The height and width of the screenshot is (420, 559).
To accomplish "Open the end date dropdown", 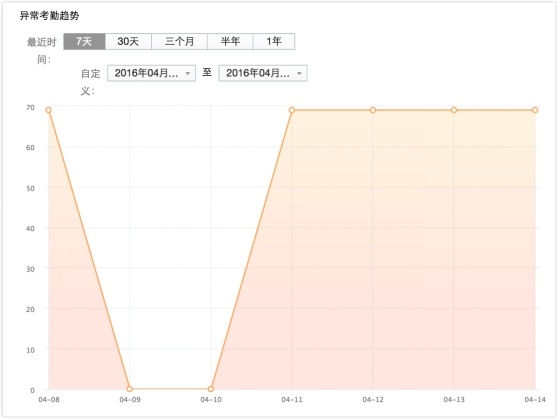I will coord(263,73).
